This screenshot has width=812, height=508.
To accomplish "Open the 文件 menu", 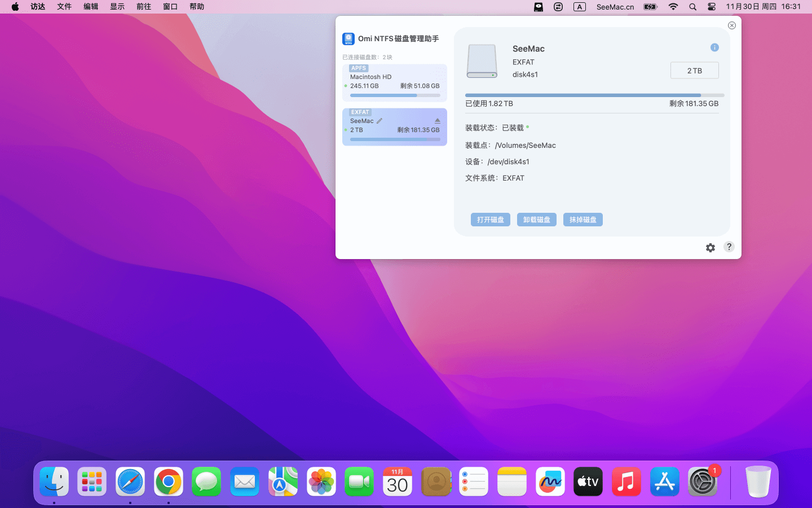I will 64,7.
